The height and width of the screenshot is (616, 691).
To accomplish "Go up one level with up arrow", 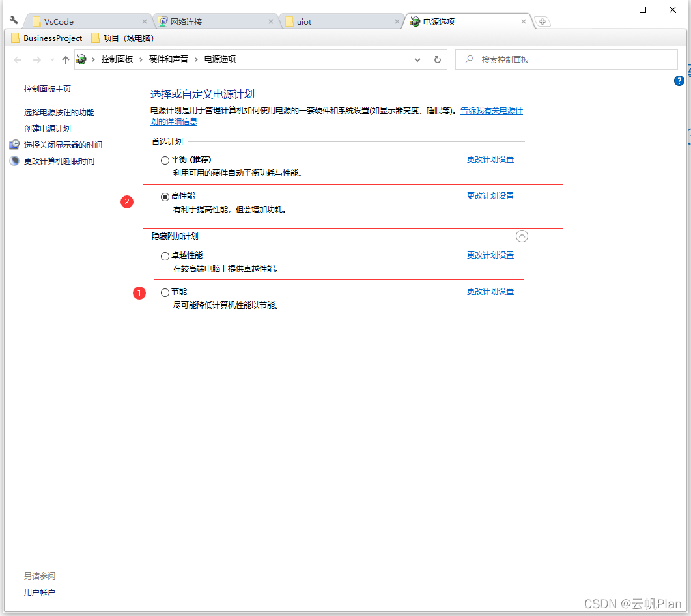I will click(x=66, y=59).
